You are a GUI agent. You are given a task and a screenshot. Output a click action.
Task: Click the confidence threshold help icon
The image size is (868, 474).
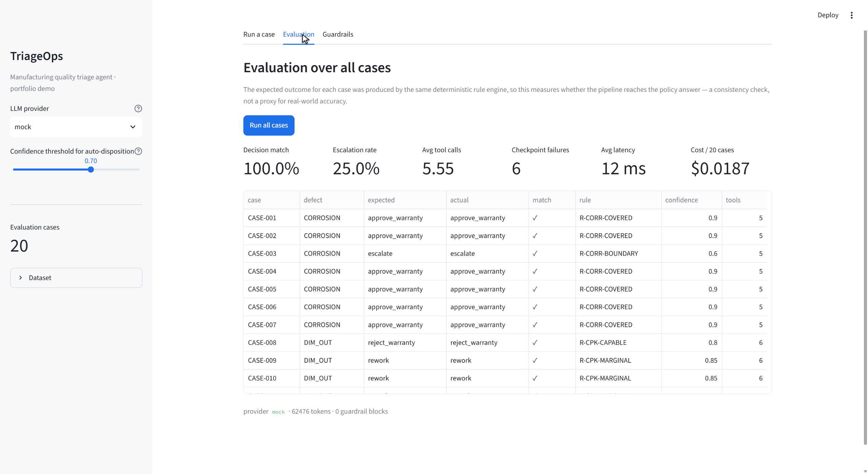(x=138, y=151)
